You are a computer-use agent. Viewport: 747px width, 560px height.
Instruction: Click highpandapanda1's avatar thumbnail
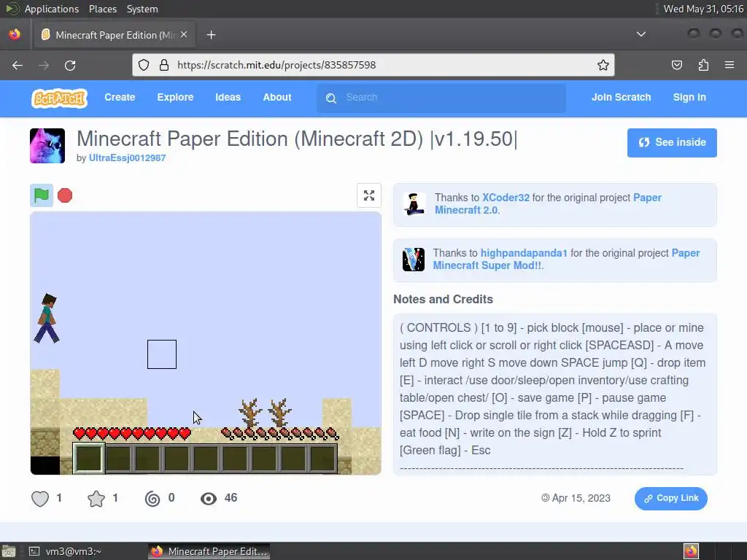coord(413,260)
